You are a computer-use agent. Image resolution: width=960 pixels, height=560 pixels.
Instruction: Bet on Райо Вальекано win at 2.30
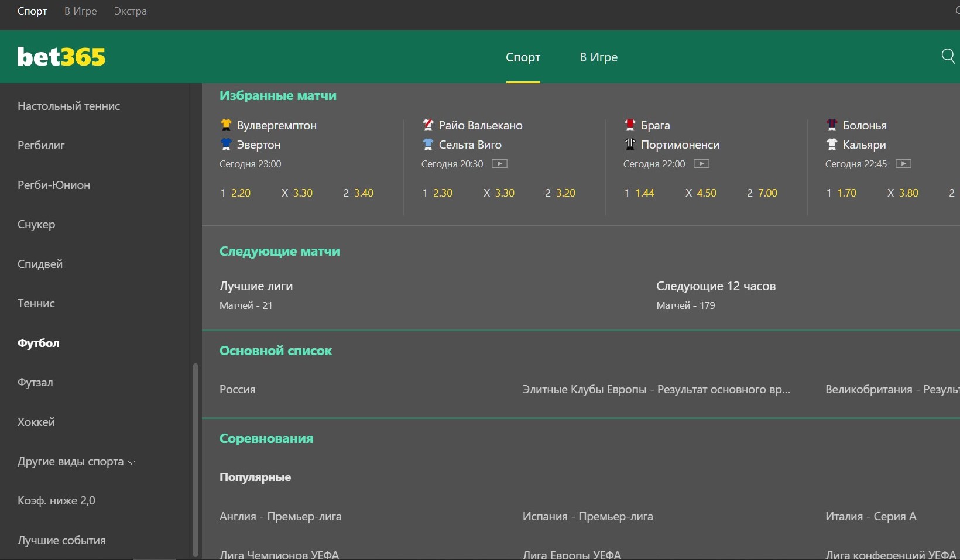pyautogui.click(x=437, y=193)
